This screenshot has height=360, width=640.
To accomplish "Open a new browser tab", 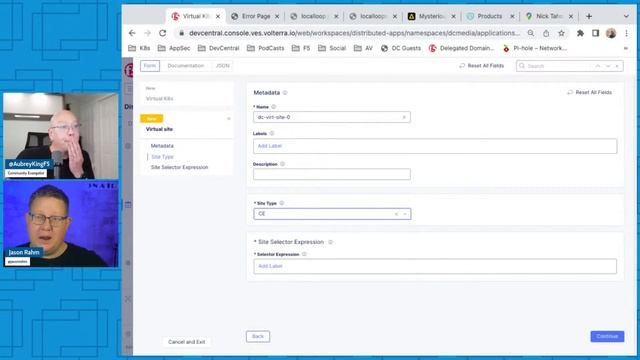I will coord(589,16).
